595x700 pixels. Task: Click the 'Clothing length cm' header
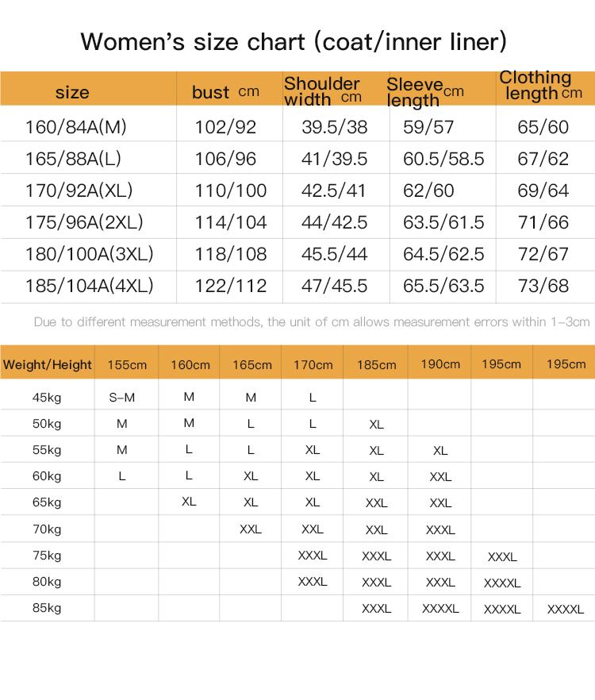(539, 86)
